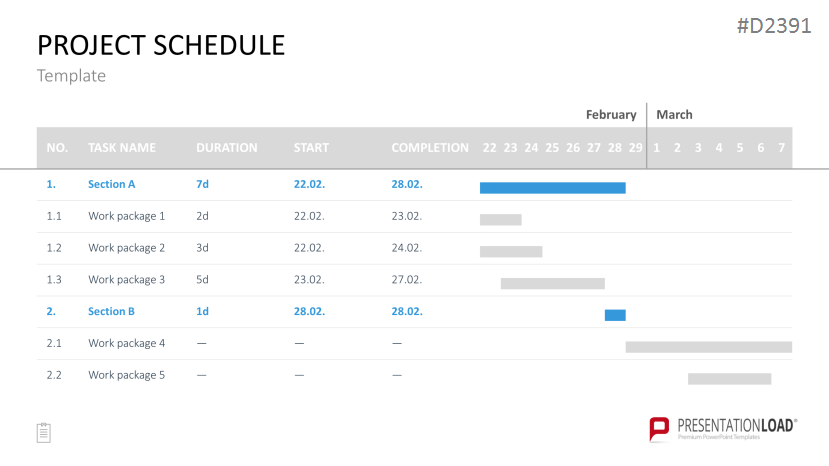Select the Work package 4 gray bar
The width and height of the screenshot is (829, 466).
[x=708, y=347]
